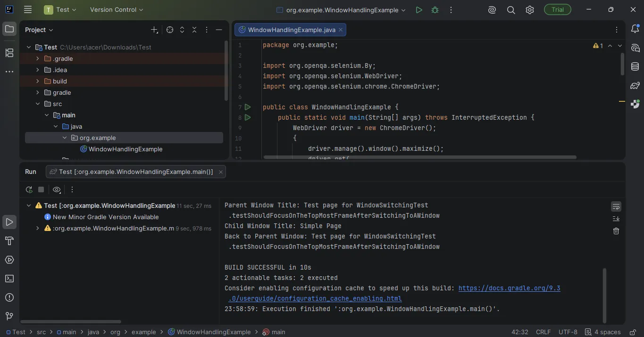Open the Project tool window folder icon
The image size is (644, 337).
tap(9, 29)
